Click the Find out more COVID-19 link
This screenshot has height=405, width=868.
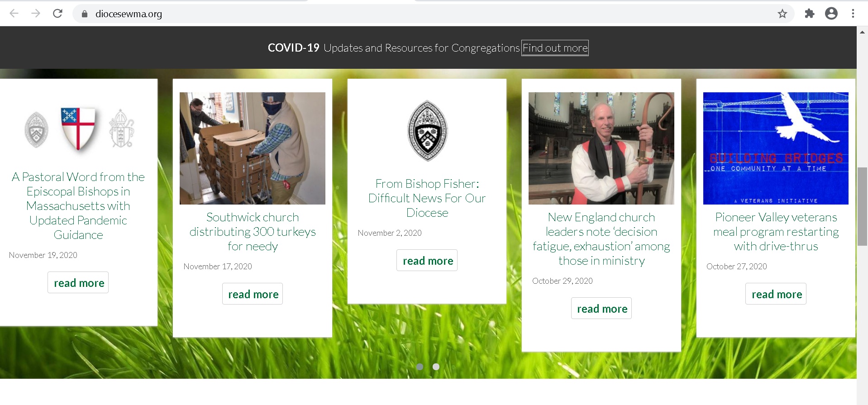click(555, 48)
